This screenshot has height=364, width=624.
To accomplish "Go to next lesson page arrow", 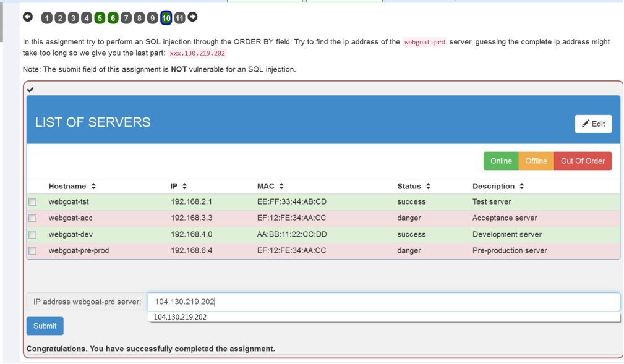I will pyautogui.click(x=192, y=17).
